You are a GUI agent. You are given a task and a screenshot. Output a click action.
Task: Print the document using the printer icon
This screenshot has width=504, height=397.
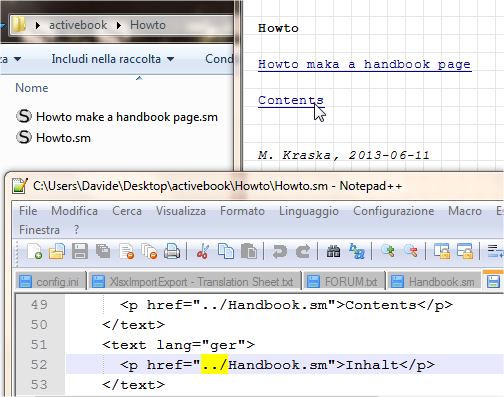pos(172,251)
